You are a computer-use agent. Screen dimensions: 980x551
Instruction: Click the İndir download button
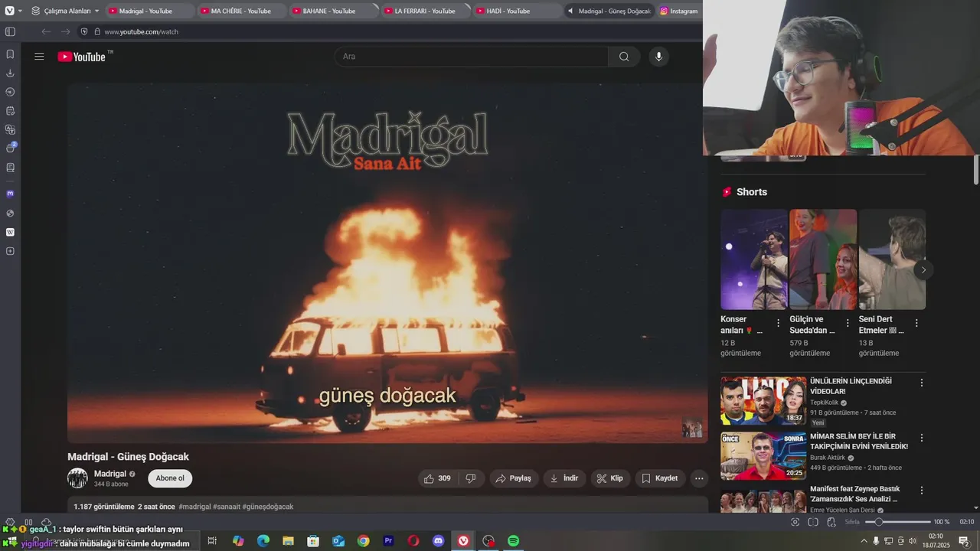pyautogui.click(x=564, y=478)
